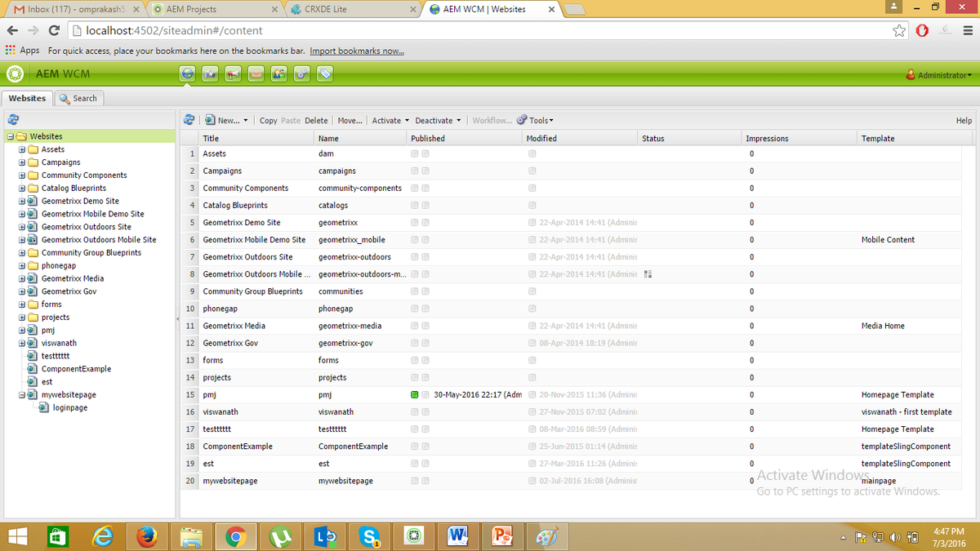Open the Tagging tag icon
This screenshot has height=551, width=980.
coord(325,74)
